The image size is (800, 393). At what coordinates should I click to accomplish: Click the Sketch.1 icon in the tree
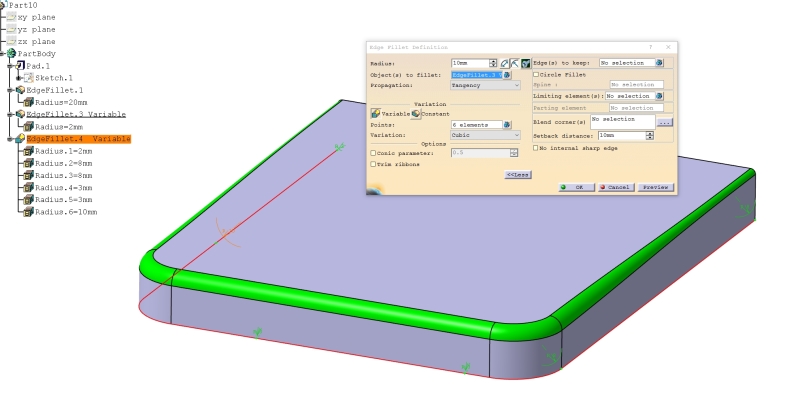point(29,78)
